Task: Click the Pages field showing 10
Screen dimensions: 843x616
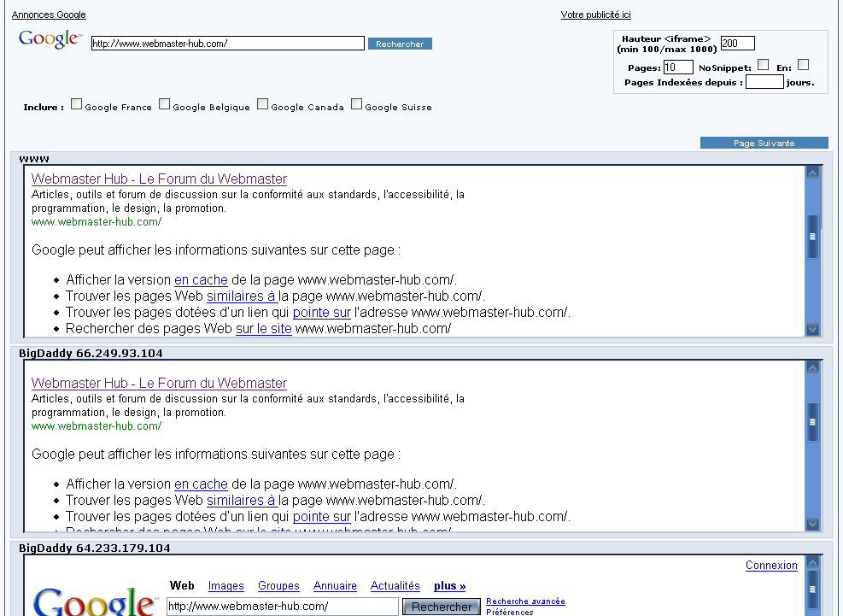Action: 678,67
